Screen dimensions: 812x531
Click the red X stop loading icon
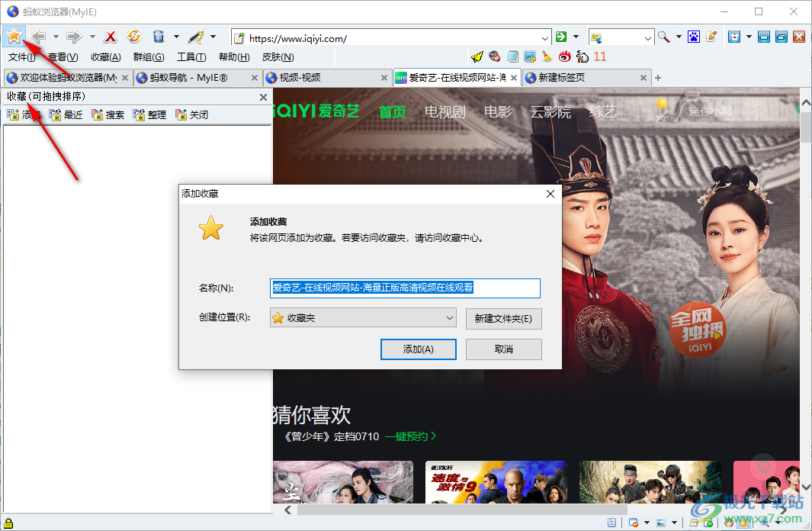[111, 36]
